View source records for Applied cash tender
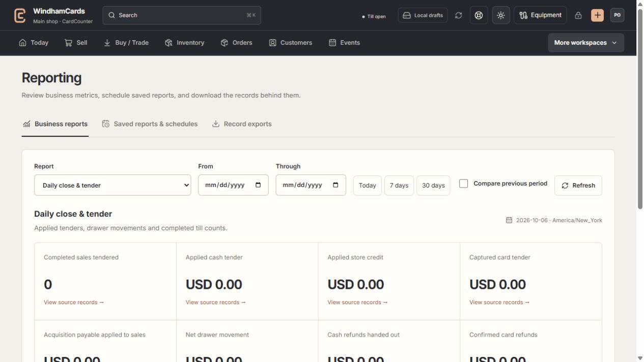The height and width of the screenshot is (362, 644). pyautogui.click(x=216, y=303)
